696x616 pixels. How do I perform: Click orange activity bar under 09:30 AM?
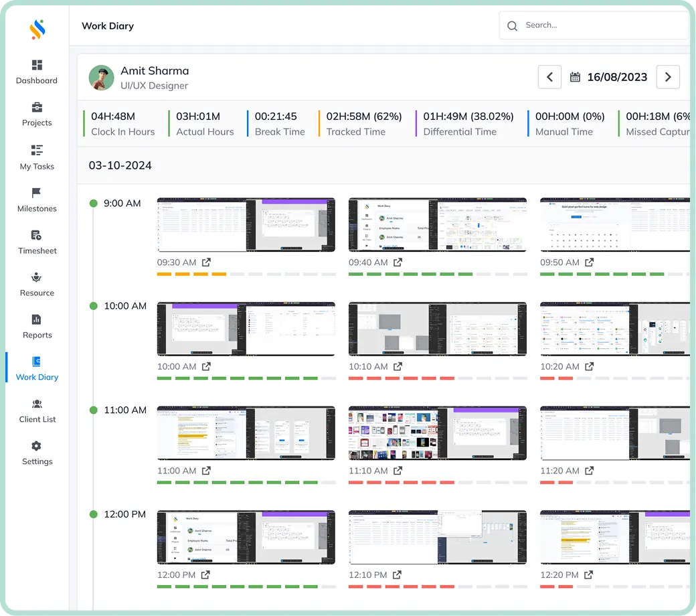point(192,274)
